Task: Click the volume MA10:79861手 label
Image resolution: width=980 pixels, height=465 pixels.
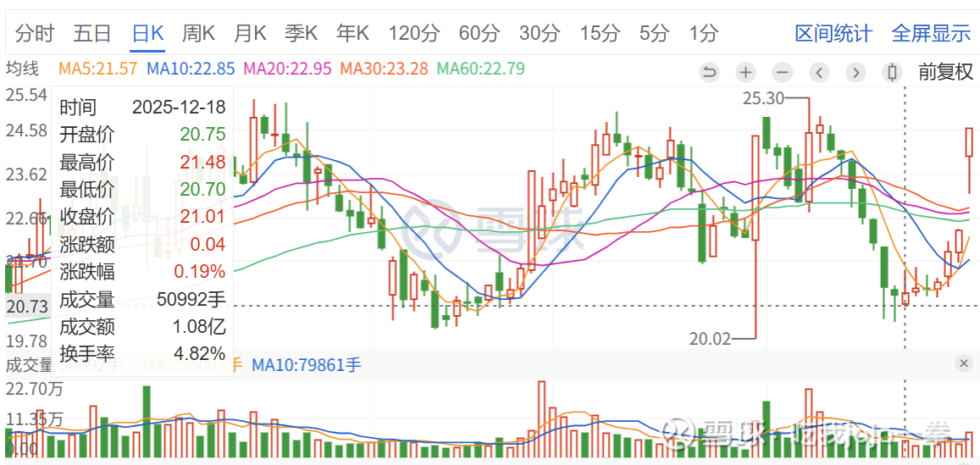Action: click(307, 364)
